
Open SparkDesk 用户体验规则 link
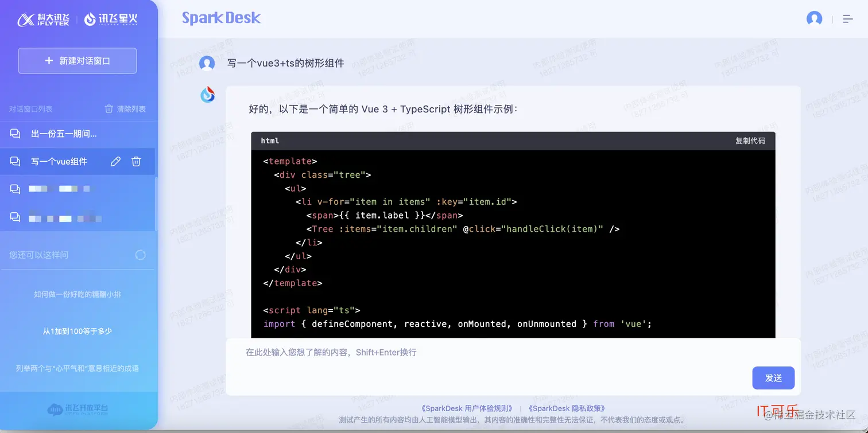click(x=467, y=408)
